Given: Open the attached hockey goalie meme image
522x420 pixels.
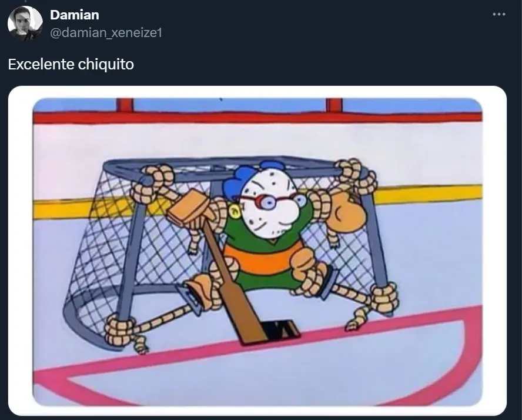Looking at the screenshot, I should point(257,251).
